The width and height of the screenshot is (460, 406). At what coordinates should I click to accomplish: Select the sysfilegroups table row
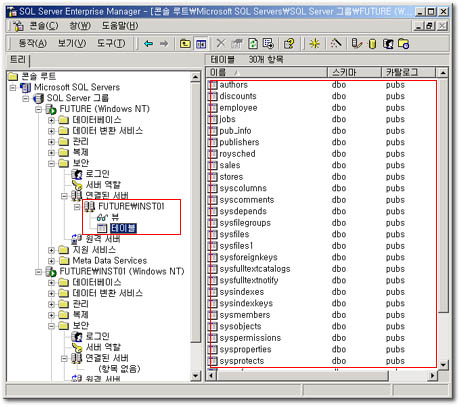click(x=322, y=223)
